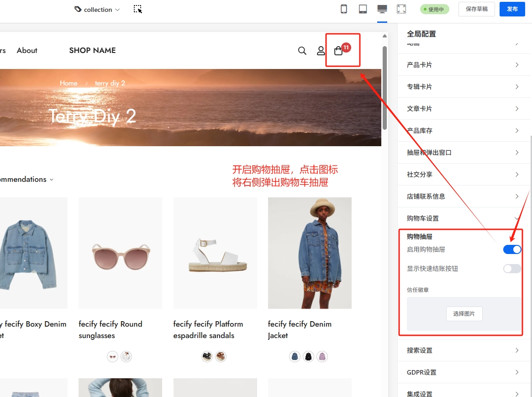Collapse the 购物车设置 section
Image resolution: width=532 pixels, height=397 pixels.
(464, 218)
